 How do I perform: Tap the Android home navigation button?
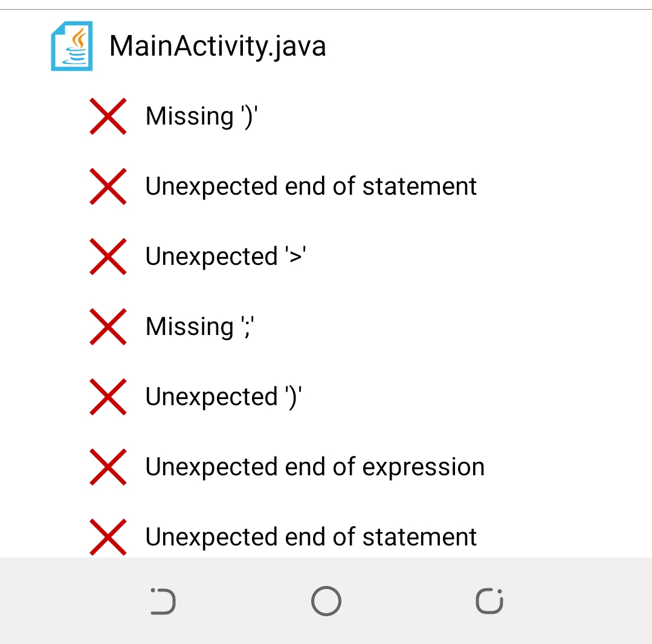pyautogui.click(x=326, y=601)
